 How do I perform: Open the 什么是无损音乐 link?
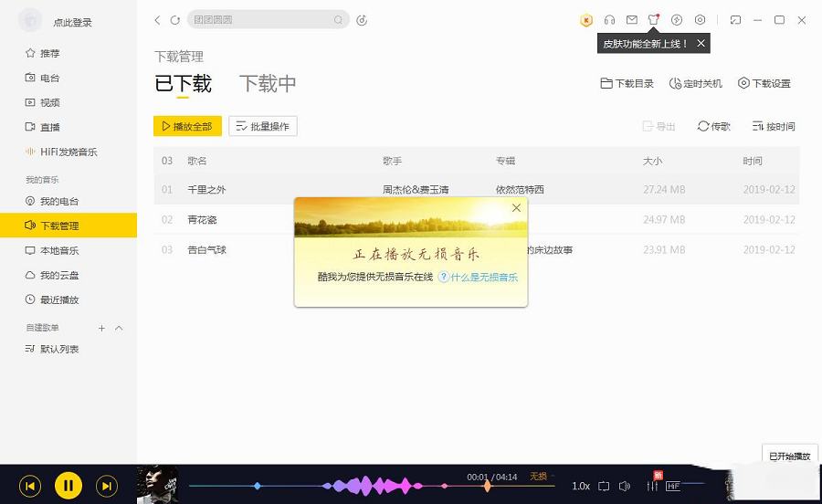tap(484, 278)
